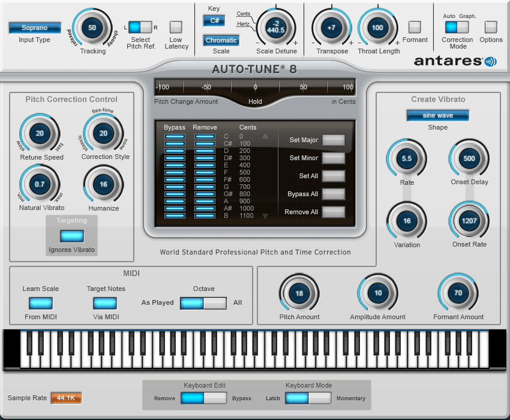The height and width of the screenshot is (420, 510).
Task: Open the sine wave Shape dropdown
Action: click(437, 115)
